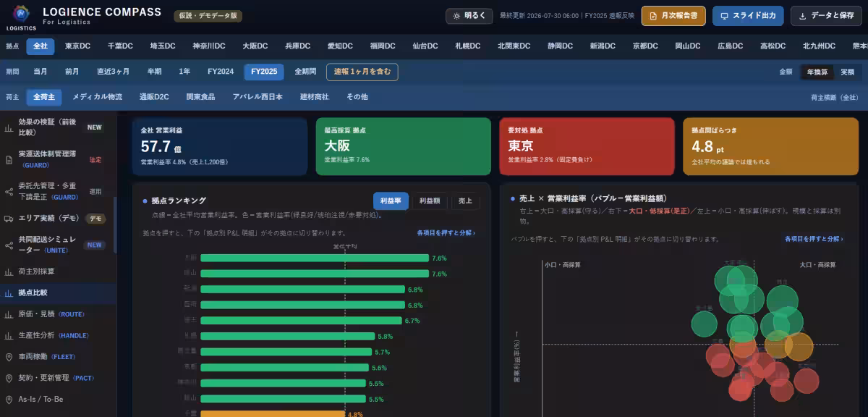The width and height of the screenshot is (868, 417).
Task: Click the green bar showing 5.7%
Action: 286,351
